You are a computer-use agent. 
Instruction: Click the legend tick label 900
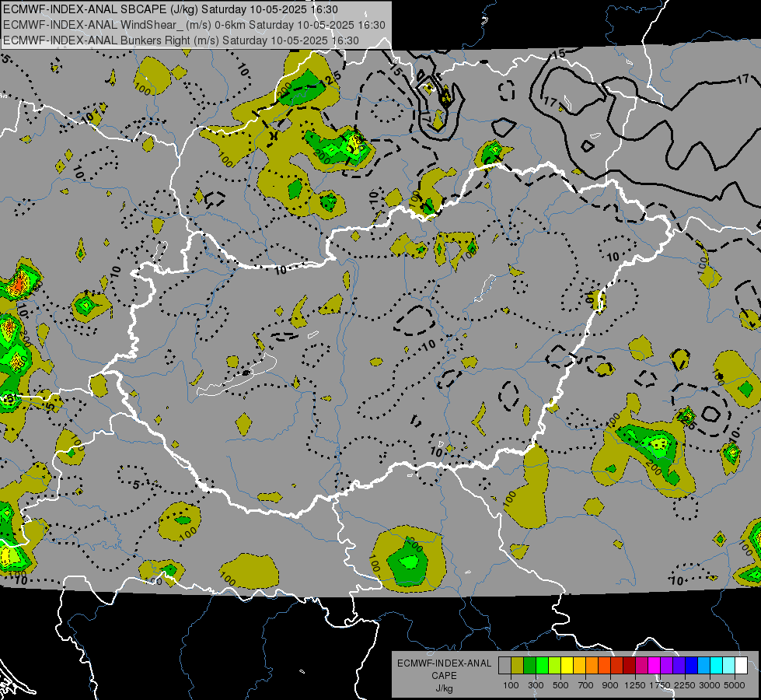tap(610, 685)
